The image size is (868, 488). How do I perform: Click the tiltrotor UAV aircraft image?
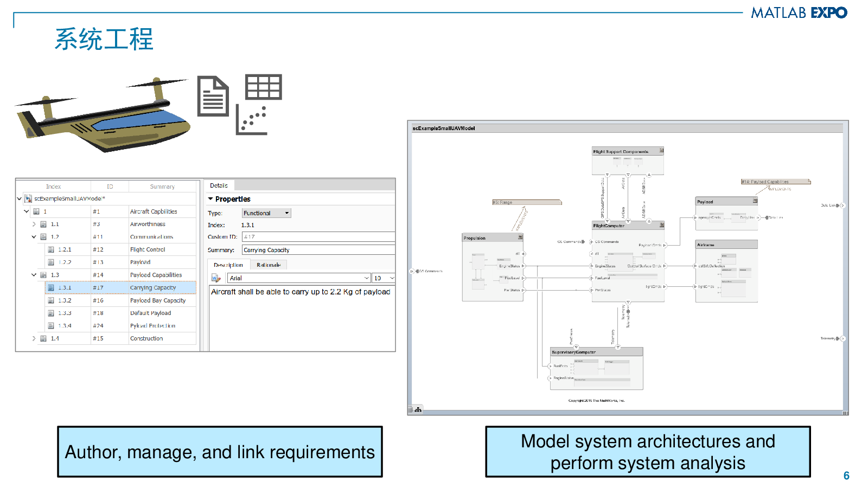pos(103,115)
